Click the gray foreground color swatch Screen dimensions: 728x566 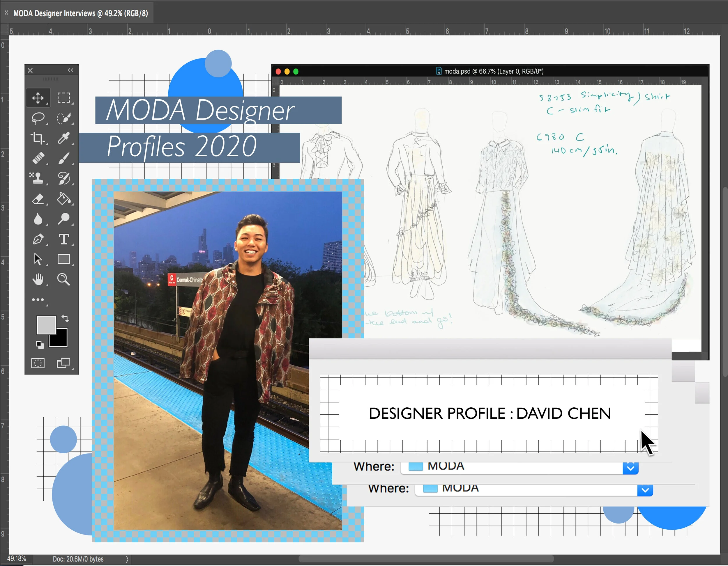click(46, 325)
